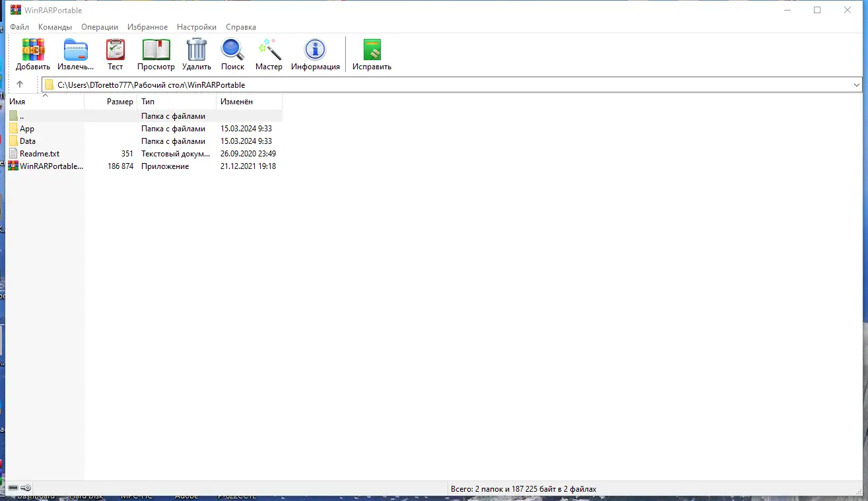
Task: Click the address path text field
Action: click(453, 84)
